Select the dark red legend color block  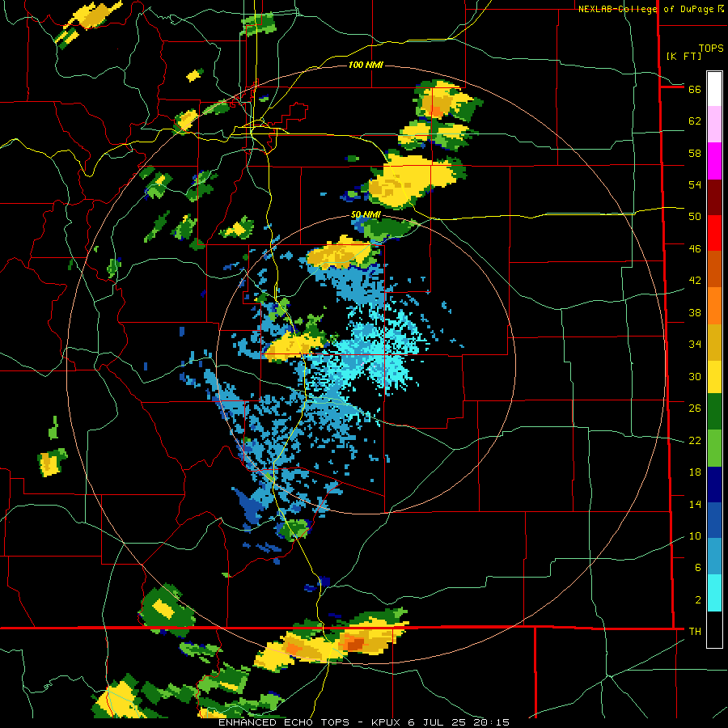pyautogui.click(x=714, y=197)
